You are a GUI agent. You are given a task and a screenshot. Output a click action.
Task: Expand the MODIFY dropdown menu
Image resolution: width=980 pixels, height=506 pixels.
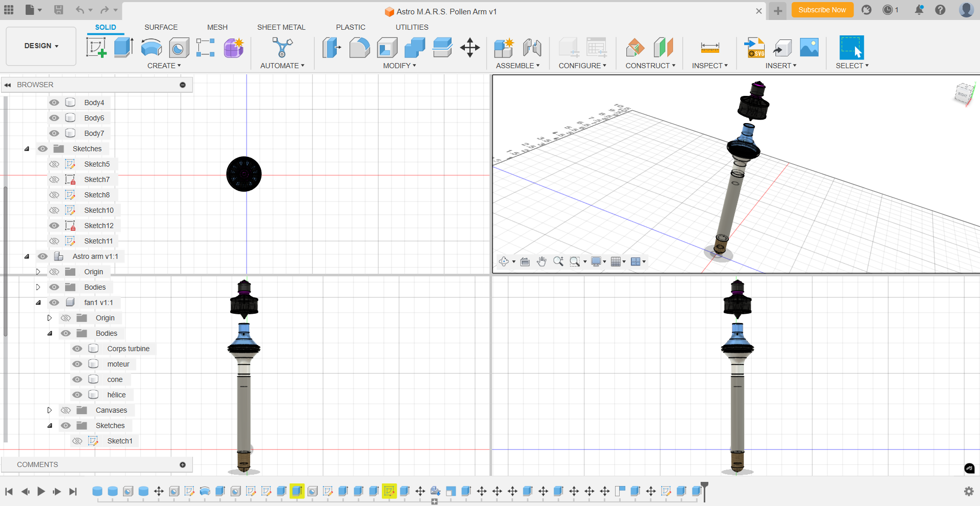pos(400,66)
